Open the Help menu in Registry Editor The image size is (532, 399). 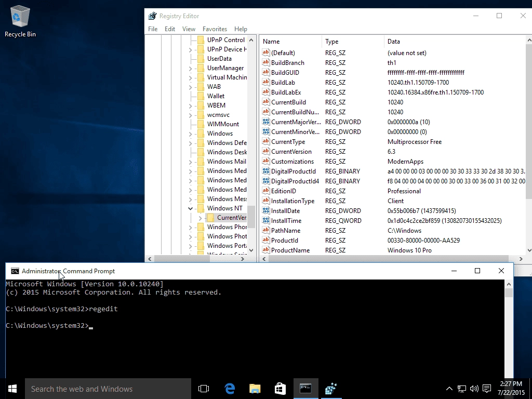tap(241, 29)
